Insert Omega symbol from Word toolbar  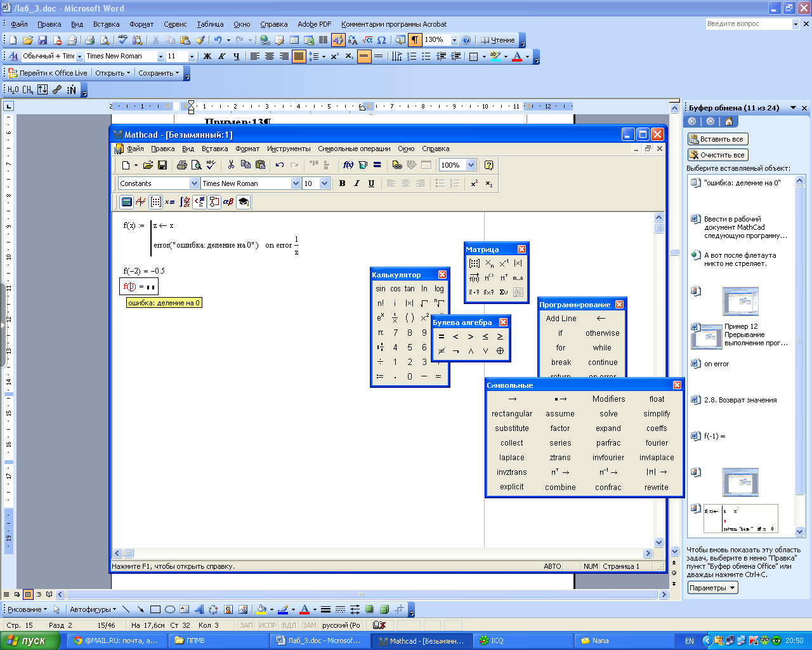[382, 40]
